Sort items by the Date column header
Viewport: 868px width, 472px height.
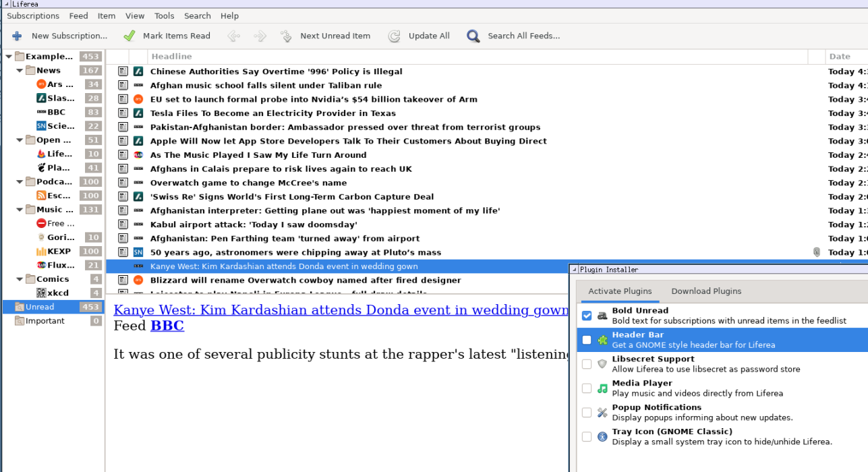pyautogui.click(x=840, y=57)
